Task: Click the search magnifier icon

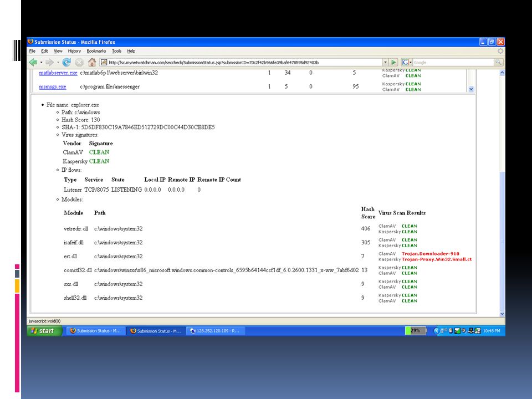Action: (x=498, y=63)
